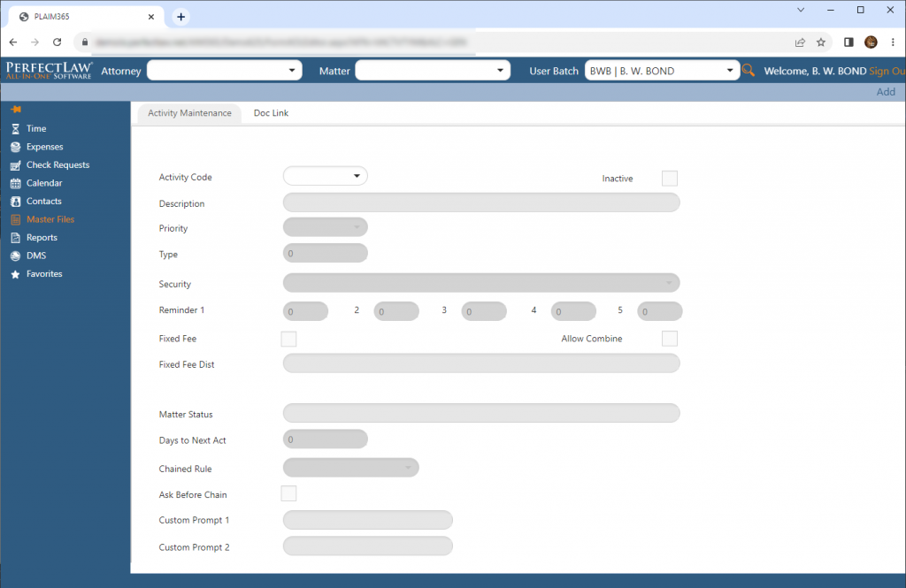Switch to Activity Maintenance tab
This screenshot has width=906, height=588.
(189, 113)
